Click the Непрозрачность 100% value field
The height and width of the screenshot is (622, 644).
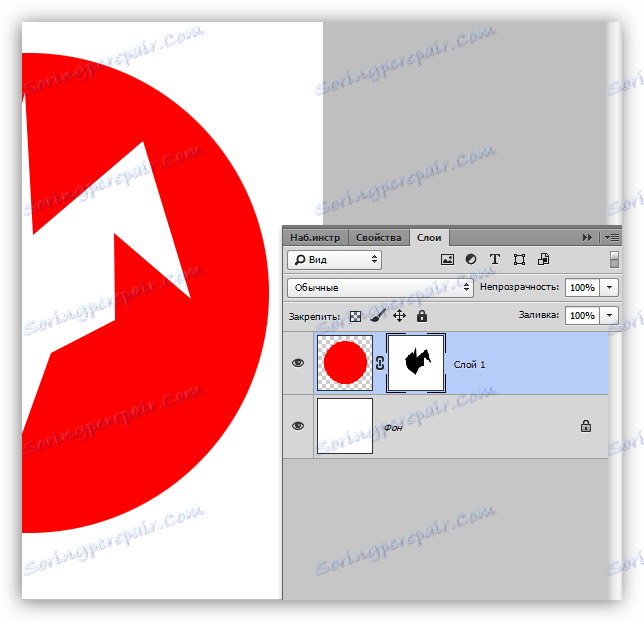582,287
